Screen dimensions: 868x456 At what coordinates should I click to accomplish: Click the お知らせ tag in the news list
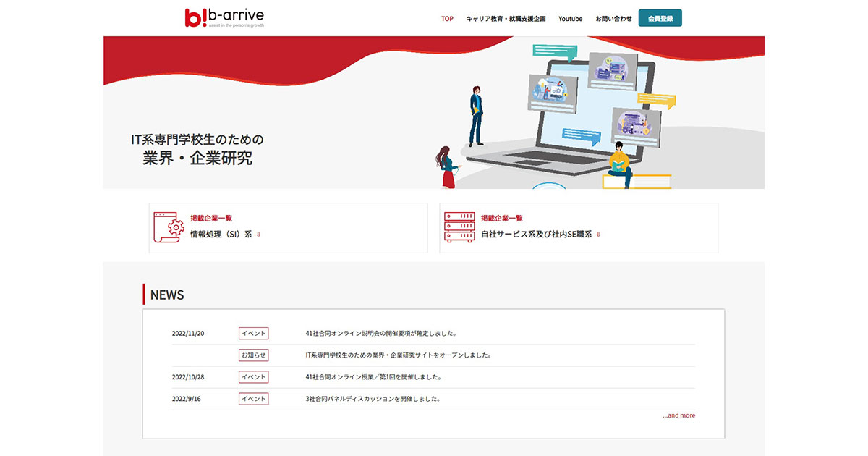pyautogui.click(x=253, y=355)
